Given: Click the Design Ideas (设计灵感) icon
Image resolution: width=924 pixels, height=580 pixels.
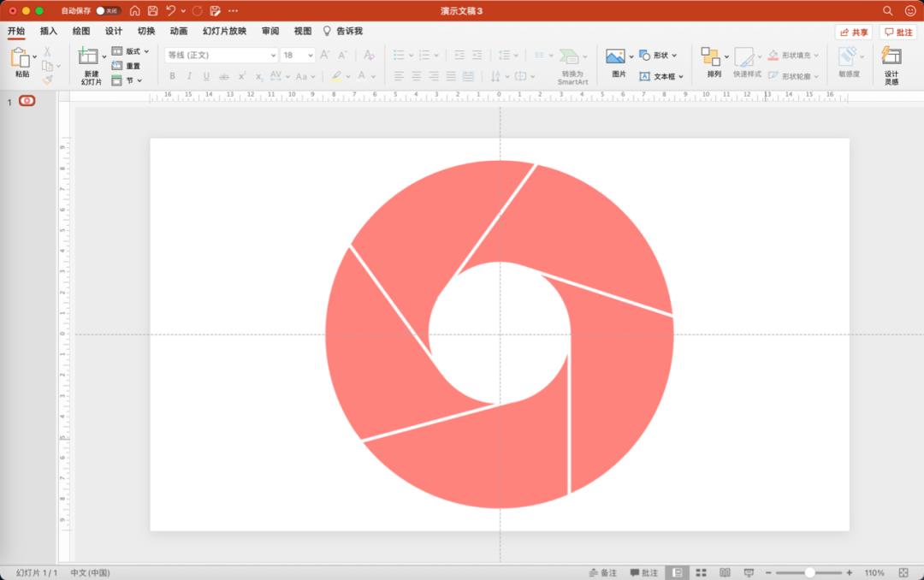Looking at the screenshot, I should coord(891,56).
